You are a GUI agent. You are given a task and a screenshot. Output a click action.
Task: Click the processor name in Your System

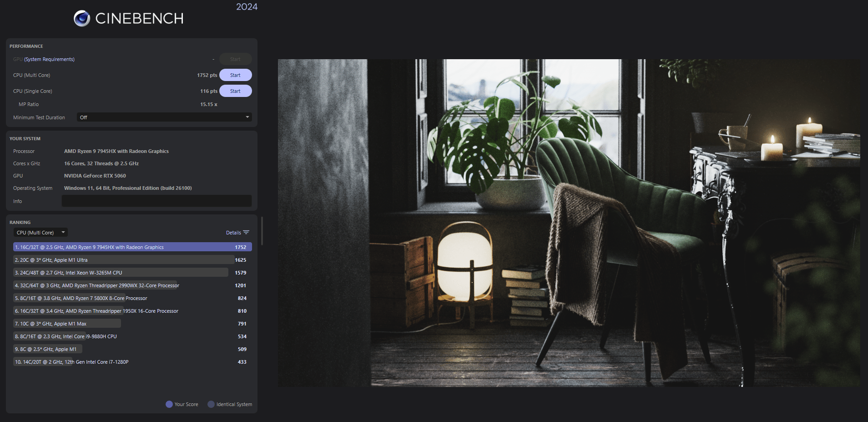[116, 151]
